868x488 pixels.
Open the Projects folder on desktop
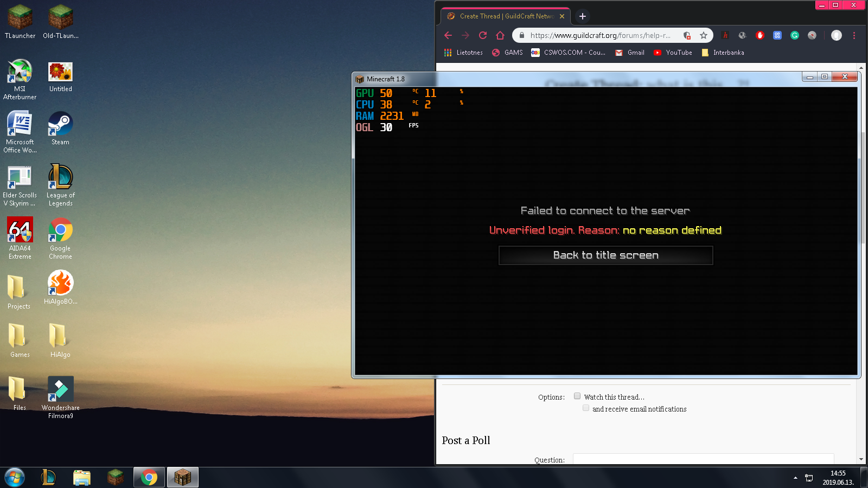19,292
